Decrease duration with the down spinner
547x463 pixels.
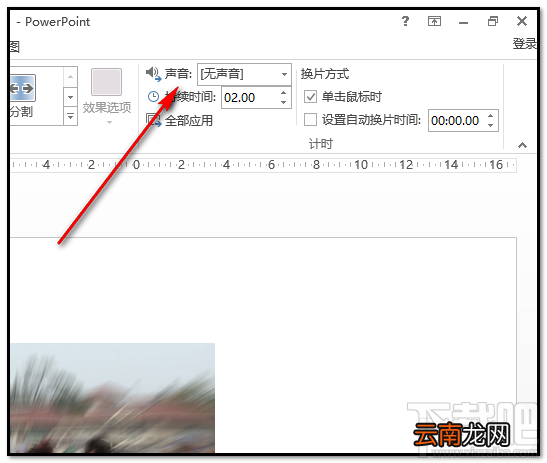284,103
